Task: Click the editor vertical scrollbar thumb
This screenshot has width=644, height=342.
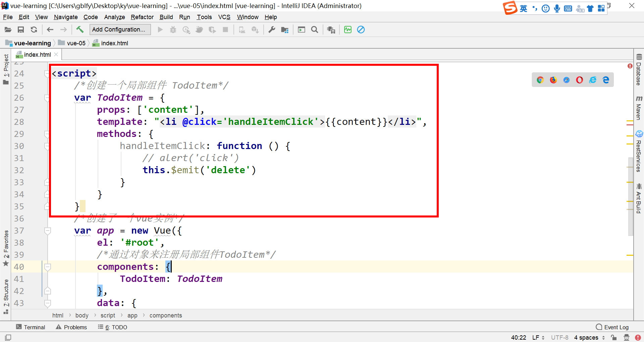Action: 631,196
